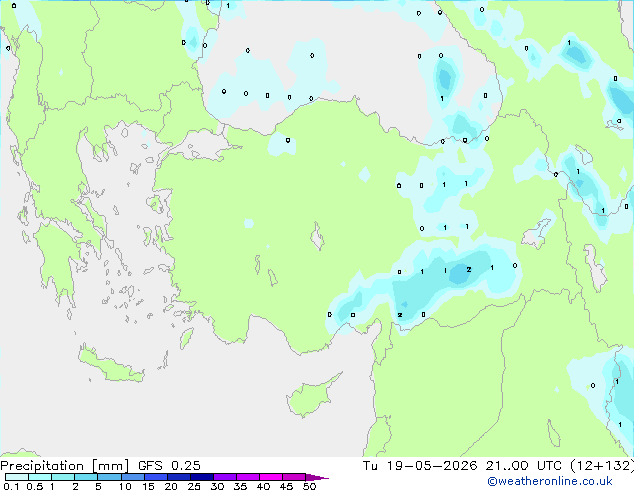Image resolution: width=634 pixels, height=490 pixels.
Task: Click the 'Precipitation [mm]' title text
Action: (64, 466)
